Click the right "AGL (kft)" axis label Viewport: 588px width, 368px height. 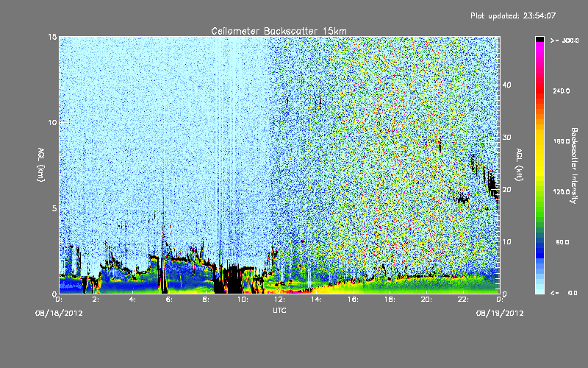520,164
